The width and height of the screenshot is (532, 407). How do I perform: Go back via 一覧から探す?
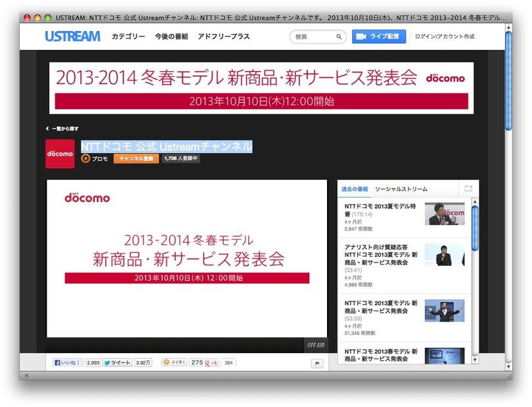[62, 129]
